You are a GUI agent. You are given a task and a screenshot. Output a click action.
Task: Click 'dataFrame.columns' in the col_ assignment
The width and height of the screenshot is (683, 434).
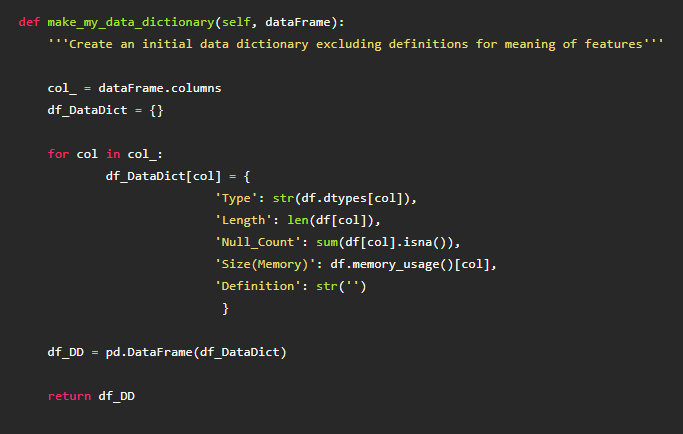[160, 88]
